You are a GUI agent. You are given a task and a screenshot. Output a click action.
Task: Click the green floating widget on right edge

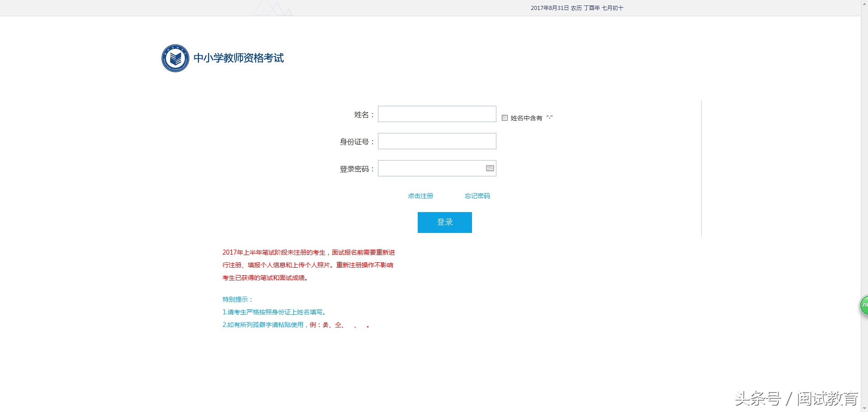tap(864, 306)
